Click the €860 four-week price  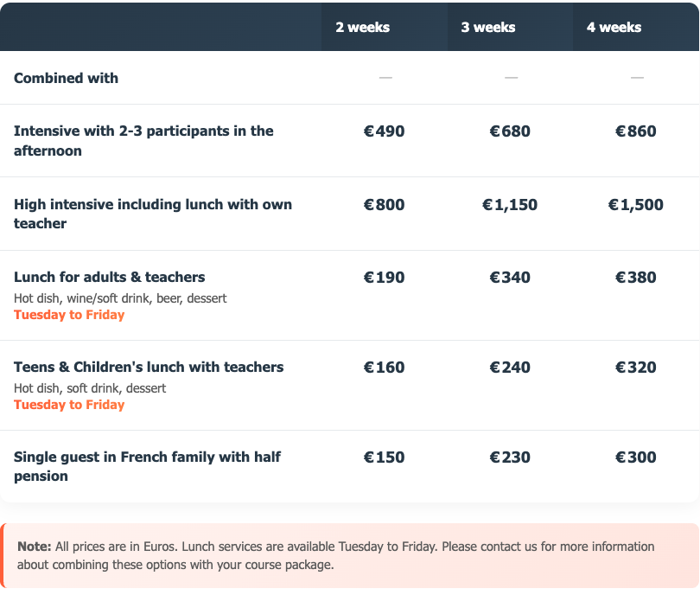click(636, 131)
